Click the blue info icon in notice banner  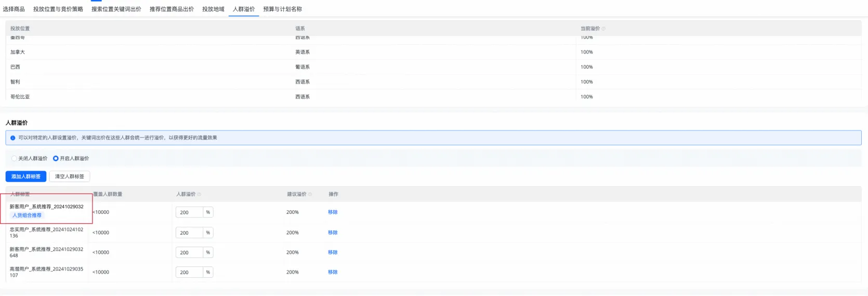[x=13, y=138]
